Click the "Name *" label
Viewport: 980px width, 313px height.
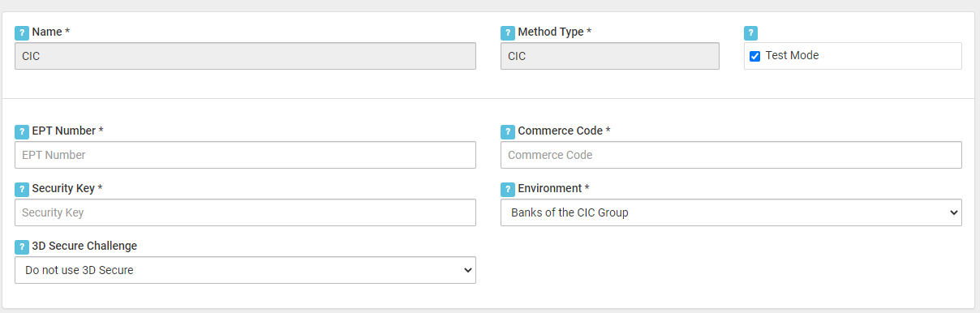51,32
